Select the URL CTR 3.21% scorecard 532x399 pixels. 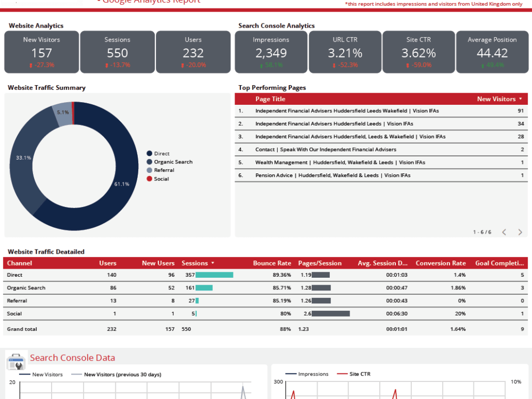click(x=345, y=52)
